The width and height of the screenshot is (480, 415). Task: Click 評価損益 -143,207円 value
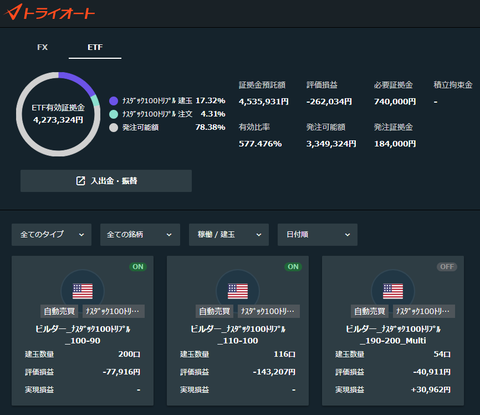pyautogui.click(x=274, y=372)
